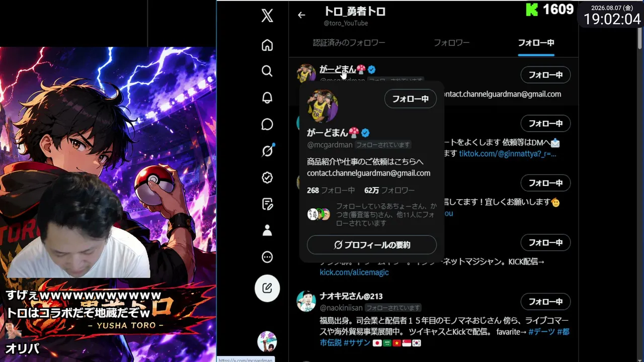
Task: Open Grok from the sidebar
Action: click(x=267, y=150)
